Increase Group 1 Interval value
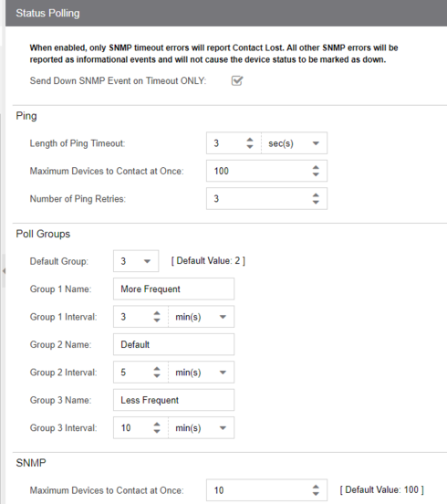The width and height of the screenshot is (447, 504). [157, 313]
